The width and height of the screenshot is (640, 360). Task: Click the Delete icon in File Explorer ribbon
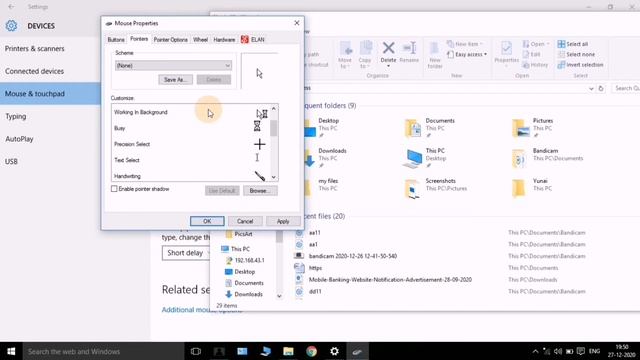388,48
